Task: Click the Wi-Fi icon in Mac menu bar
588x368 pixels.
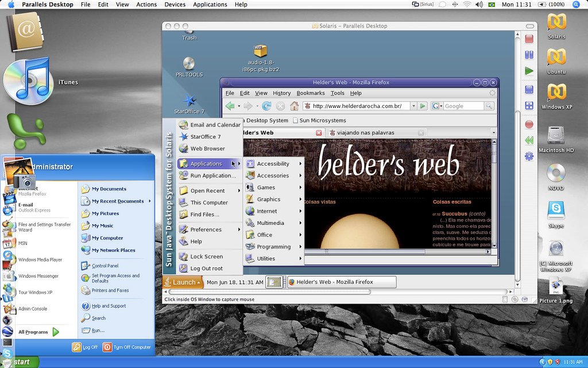Action: click(467, 5)
